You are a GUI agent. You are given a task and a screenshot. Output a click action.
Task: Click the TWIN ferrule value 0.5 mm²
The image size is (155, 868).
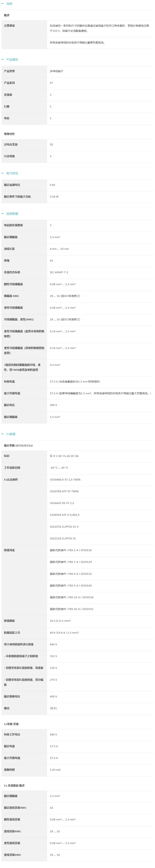[x=55, y=365]
